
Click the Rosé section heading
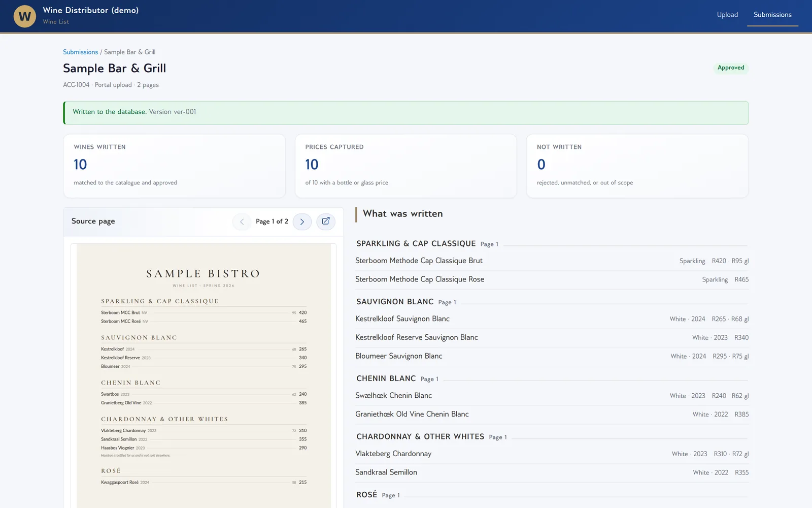(x=366, y=495)
